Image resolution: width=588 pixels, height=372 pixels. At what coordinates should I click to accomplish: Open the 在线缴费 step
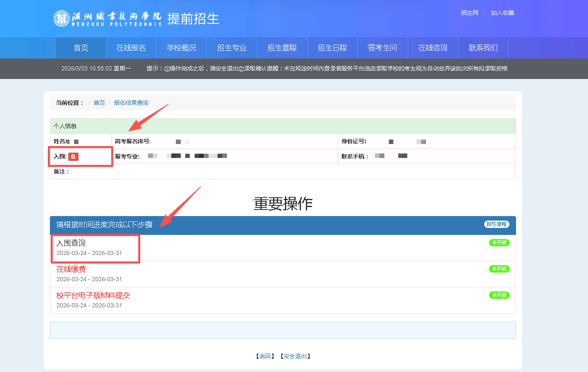coord(71,269)
